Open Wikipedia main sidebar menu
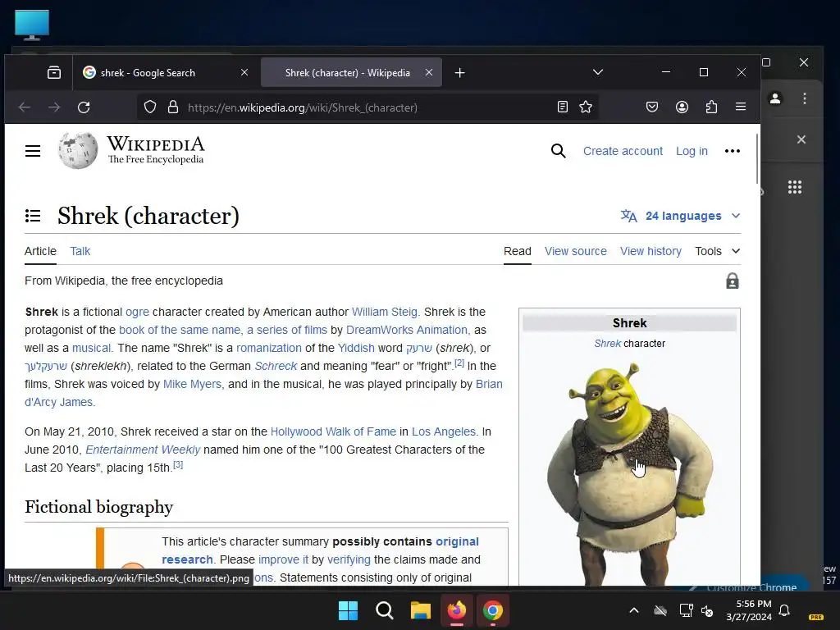This screenshot has width=840, height=630. coord(33,151)
